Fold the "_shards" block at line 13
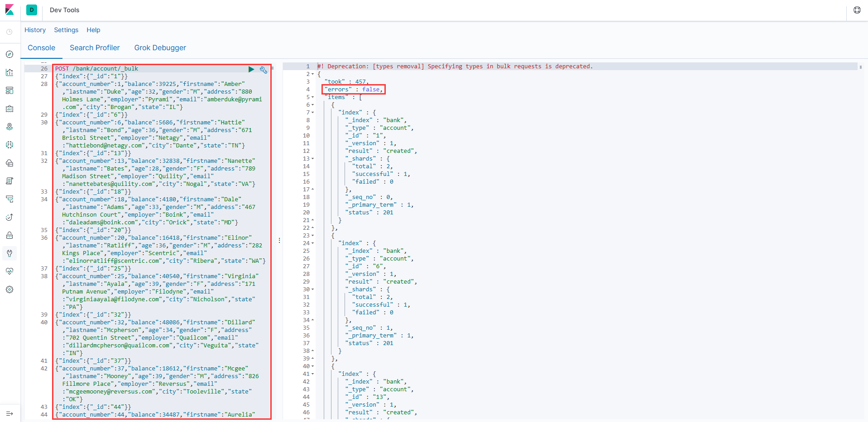 [x=312, y=159]
